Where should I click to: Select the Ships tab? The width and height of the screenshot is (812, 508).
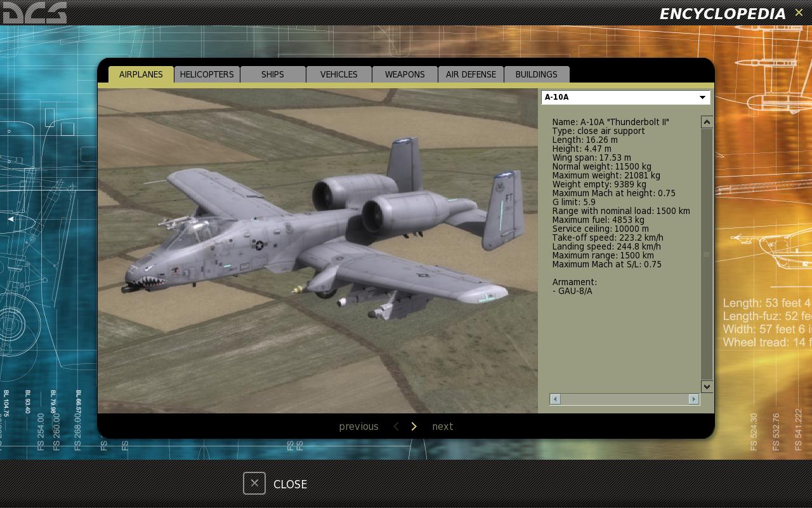[273, 74]
